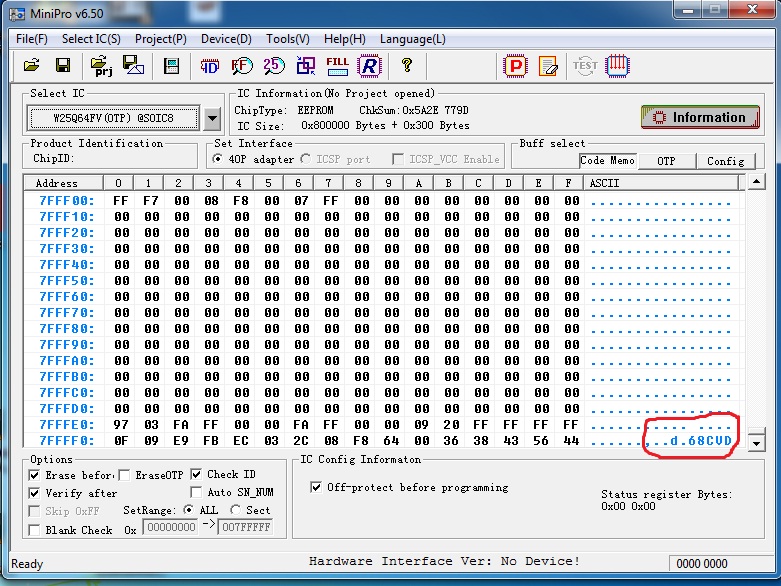Click the Information button
This screenshot has height=586, width=781.
click(700, 117)
